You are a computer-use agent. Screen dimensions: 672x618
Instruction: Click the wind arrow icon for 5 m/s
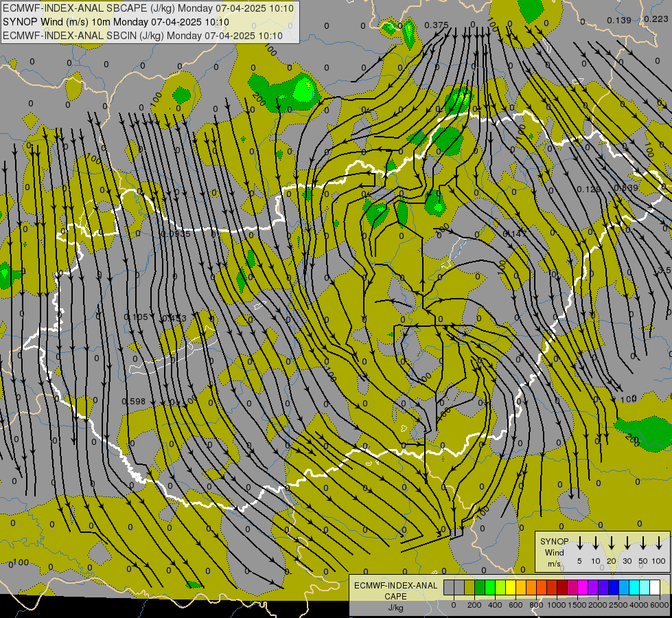pyautogui.click(x=579, y=542)
